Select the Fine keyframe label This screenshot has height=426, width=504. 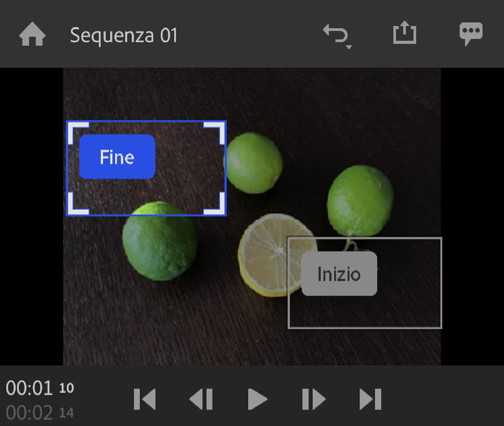pyautogui.click(x=116, y=157)
